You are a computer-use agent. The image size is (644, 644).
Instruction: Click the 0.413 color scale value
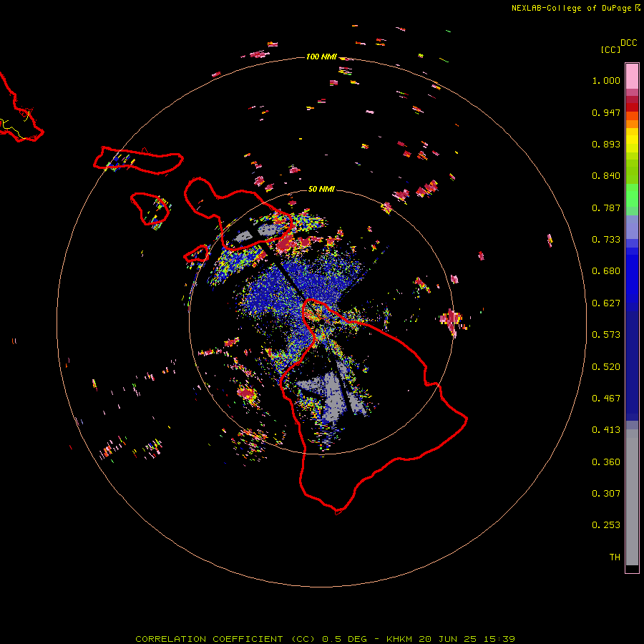(x=606, y=430)
